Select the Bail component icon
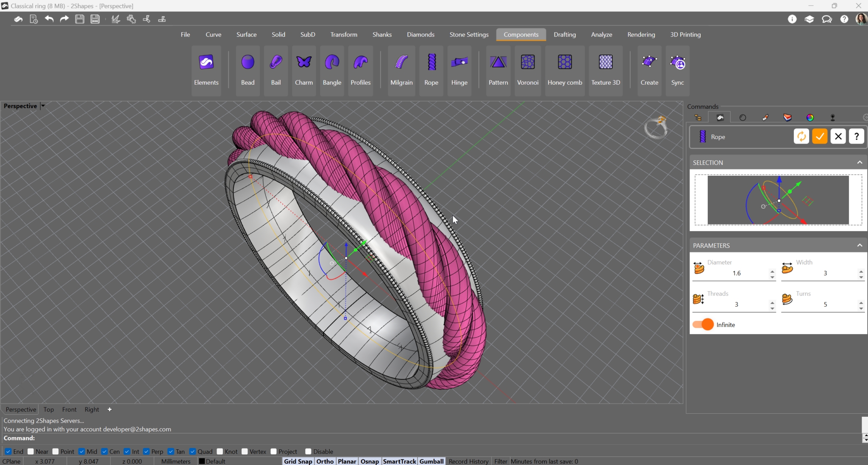 (275, 63)
